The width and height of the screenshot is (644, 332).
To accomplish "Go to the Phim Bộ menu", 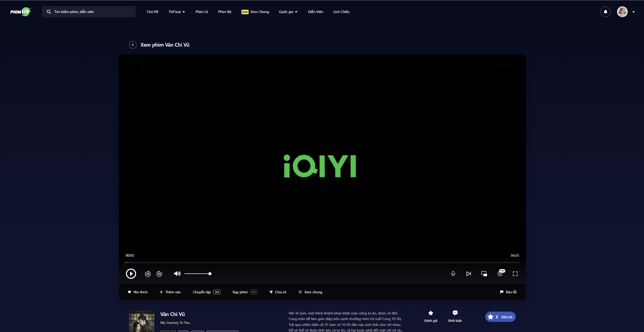I will (x=225, y=12).
